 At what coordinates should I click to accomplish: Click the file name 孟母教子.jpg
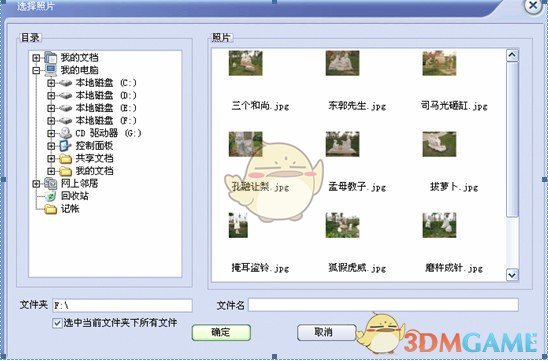pyautogui.click(x=357, y=187)
